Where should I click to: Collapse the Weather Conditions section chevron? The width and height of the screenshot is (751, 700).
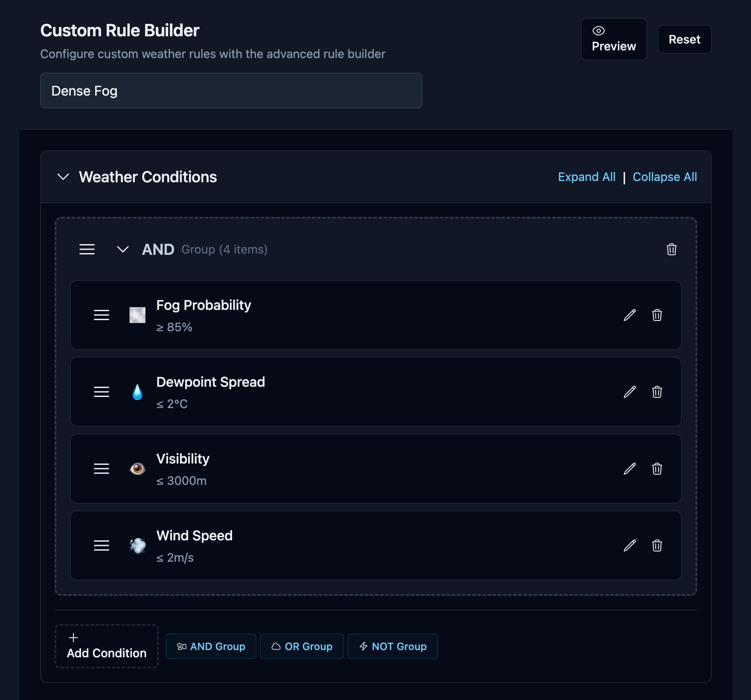point(63,177)
